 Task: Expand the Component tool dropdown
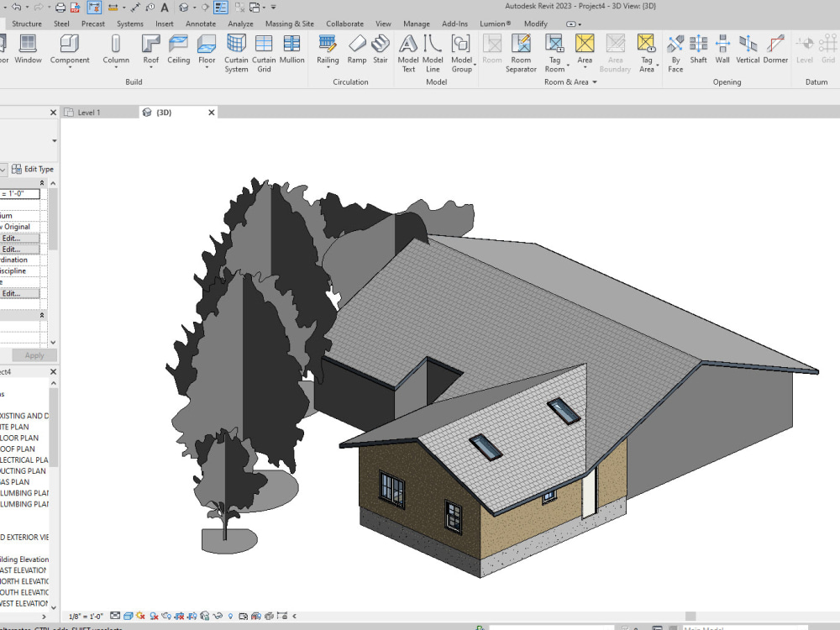70,66
